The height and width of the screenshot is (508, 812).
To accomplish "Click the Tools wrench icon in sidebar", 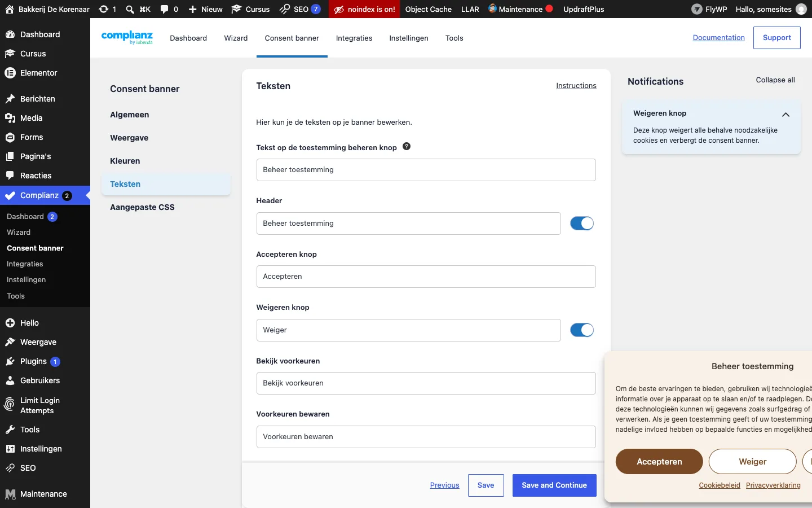I will click(10, 430).
